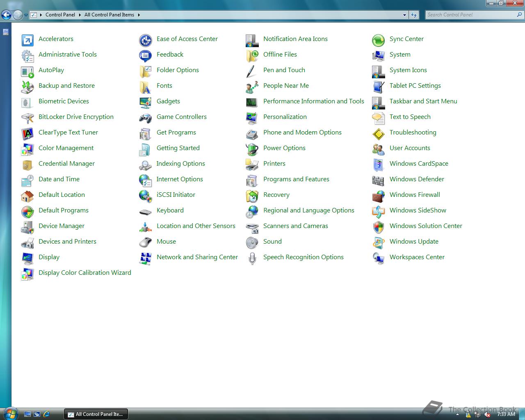Click the Keyboard icon
525x420 pixels.
click(x=146, y=211)
